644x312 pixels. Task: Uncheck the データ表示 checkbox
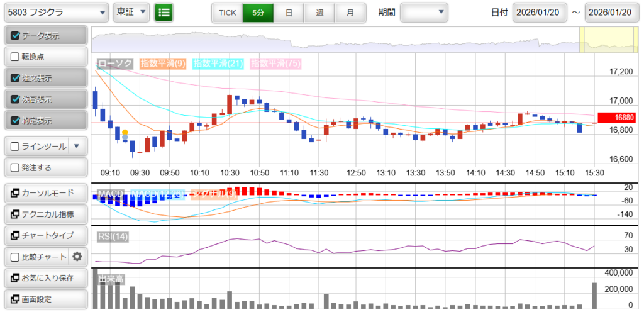(16, 36)
